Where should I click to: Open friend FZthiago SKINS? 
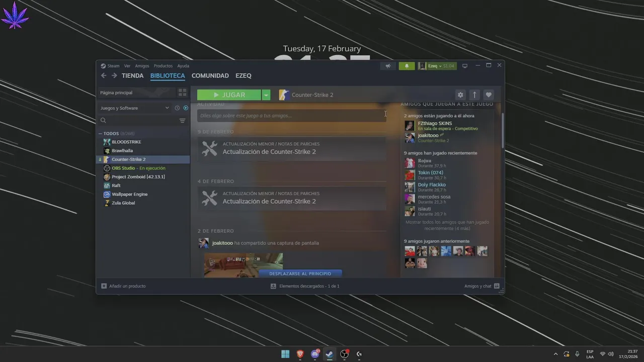coord(435,123)
